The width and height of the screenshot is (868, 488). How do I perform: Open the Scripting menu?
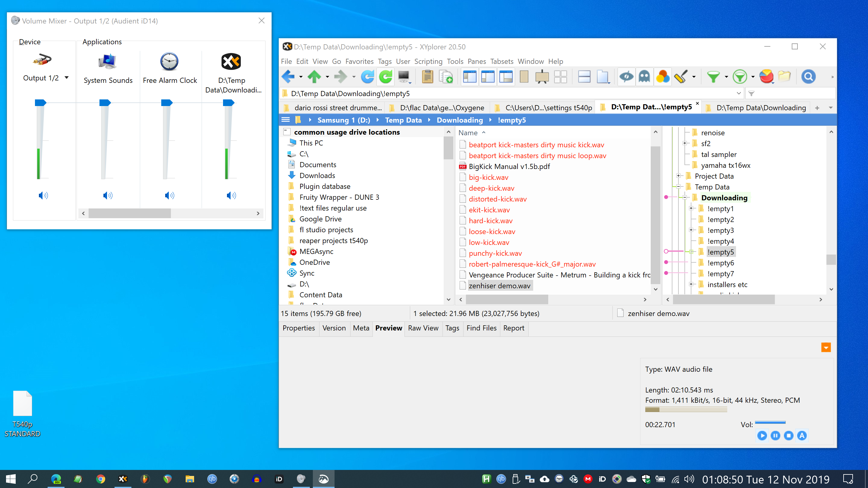428,61
